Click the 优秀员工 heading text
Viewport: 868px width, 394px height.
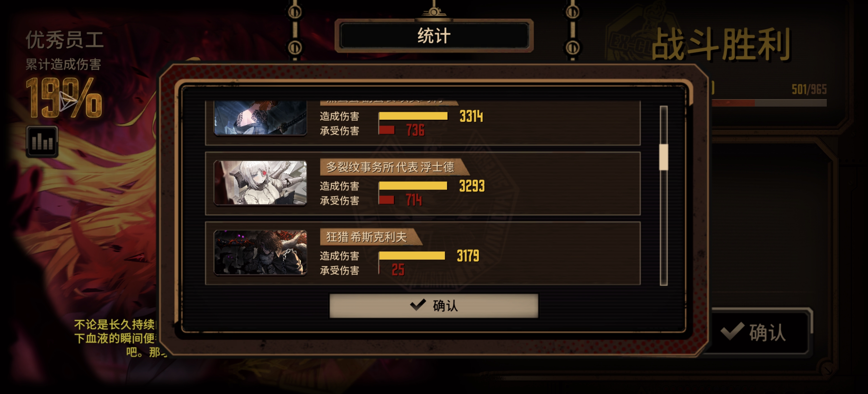tap(65, 40)
